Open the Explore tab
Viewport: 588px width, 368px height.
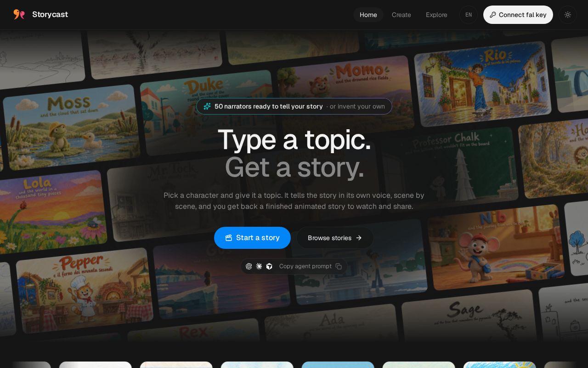436,15
